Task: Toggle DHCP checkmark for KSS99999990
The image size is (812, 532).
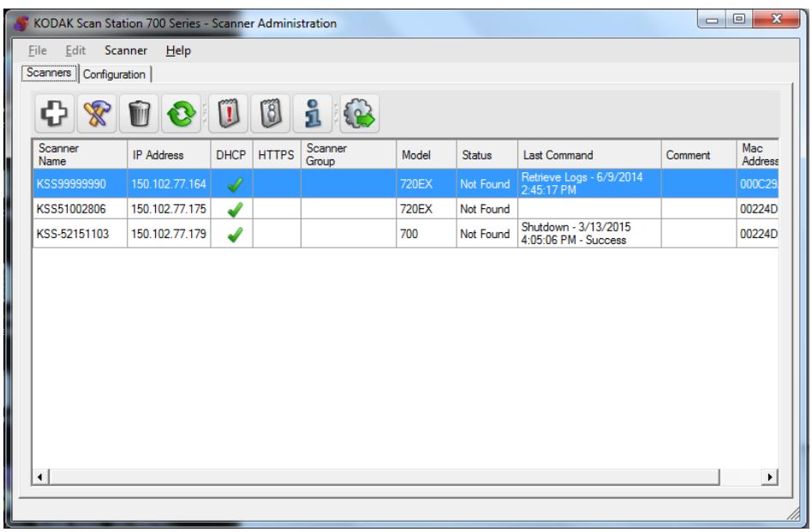Action: coord(235,184)
